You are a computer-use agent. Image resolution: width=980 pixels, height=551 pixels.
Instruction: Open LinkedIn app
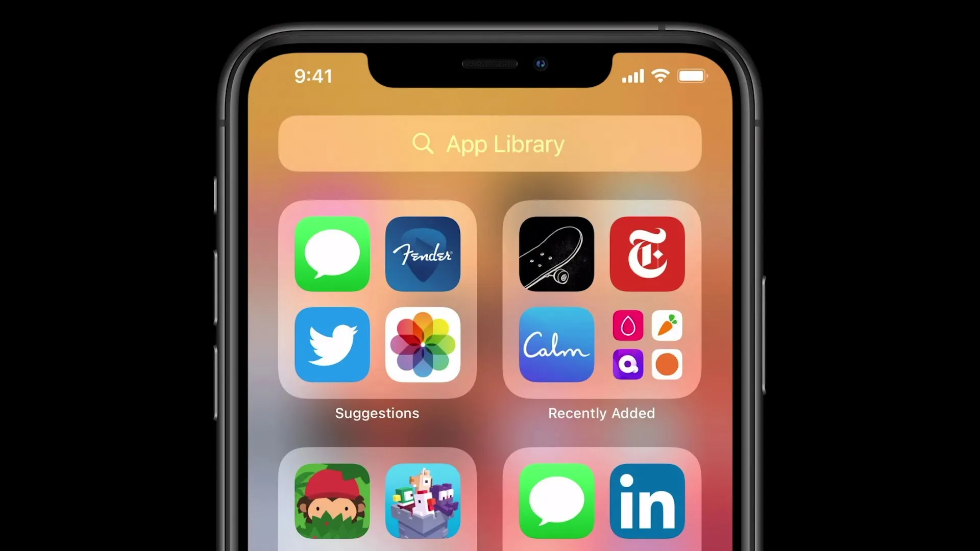click(647, 500)
